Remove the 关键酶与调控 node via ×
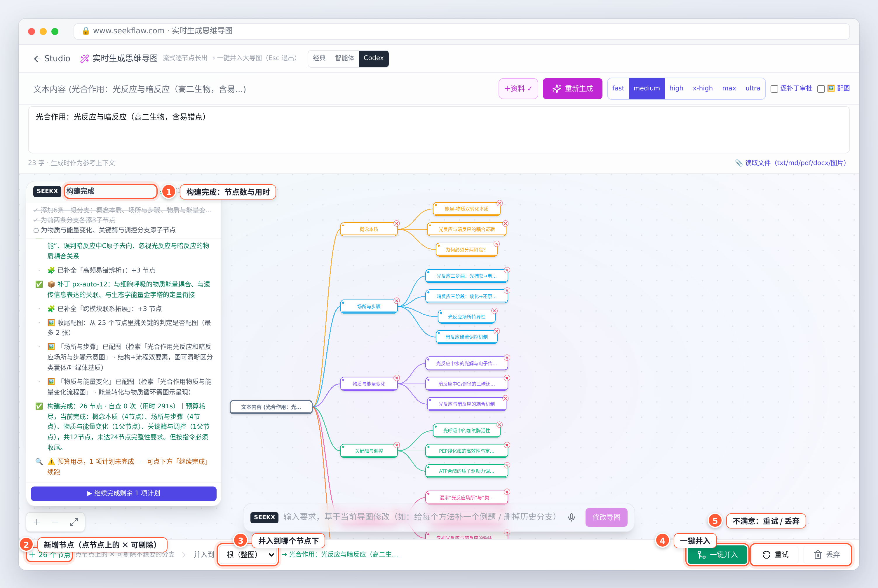The image size is (878, 588). pyautogui.click(x=397, y=445)
